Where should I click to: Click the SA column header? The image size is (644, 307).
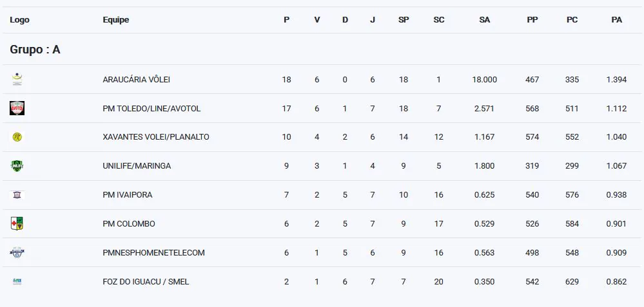pos(484,20)
